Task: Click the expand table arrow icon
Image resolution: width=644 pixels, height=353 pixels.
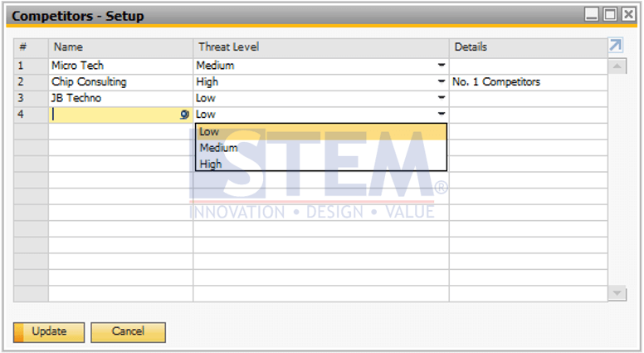Action: [x=615, y=45]
